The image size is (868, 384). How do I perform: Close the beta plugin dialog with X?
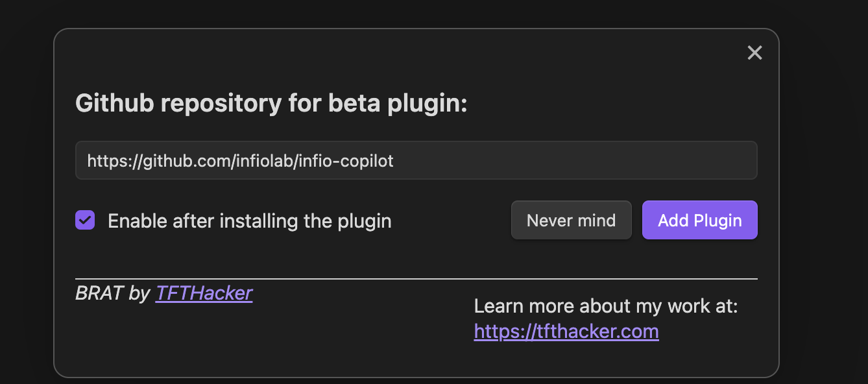(x=754, y=53)
